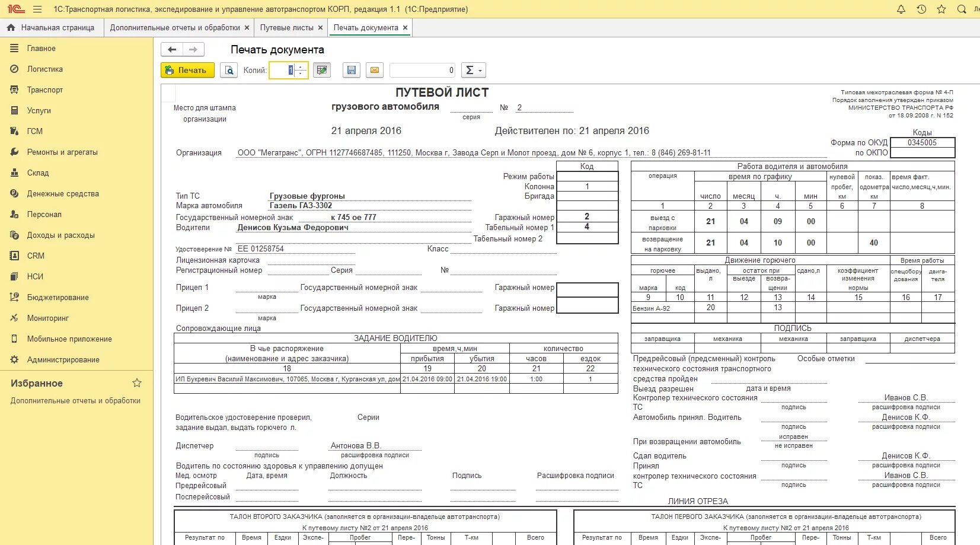Go forward with right arrow
Screen dimensions: 980x545
(193, 50)
